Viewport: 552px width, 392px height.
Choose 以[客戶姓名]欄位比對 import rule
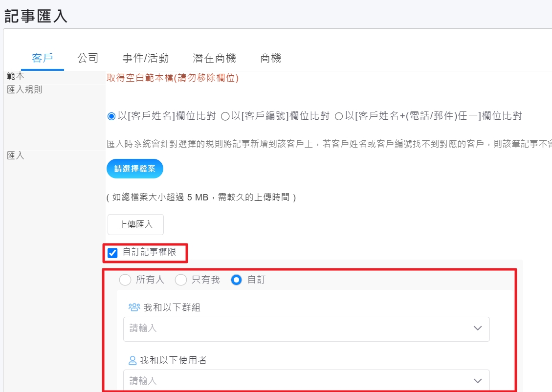pos(111,116)
